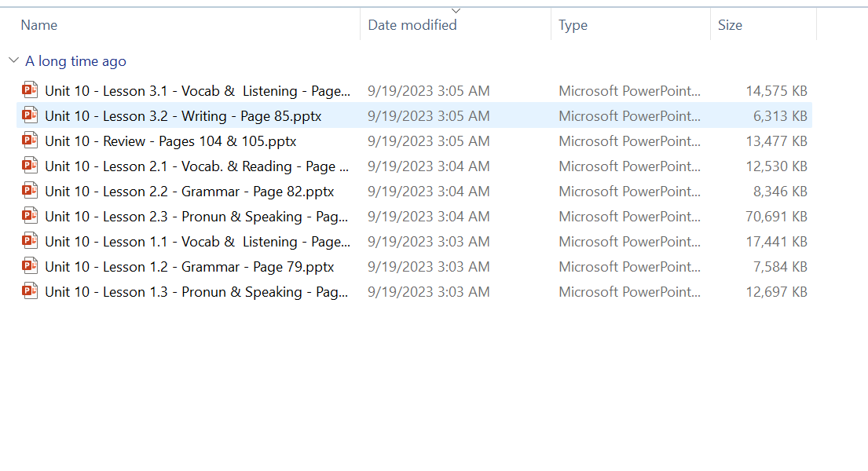Screen dimensions: 868x471
Task: Select file name Lesson 2.2 - Grammar - Page 82
Action: (x=189, y=192)
